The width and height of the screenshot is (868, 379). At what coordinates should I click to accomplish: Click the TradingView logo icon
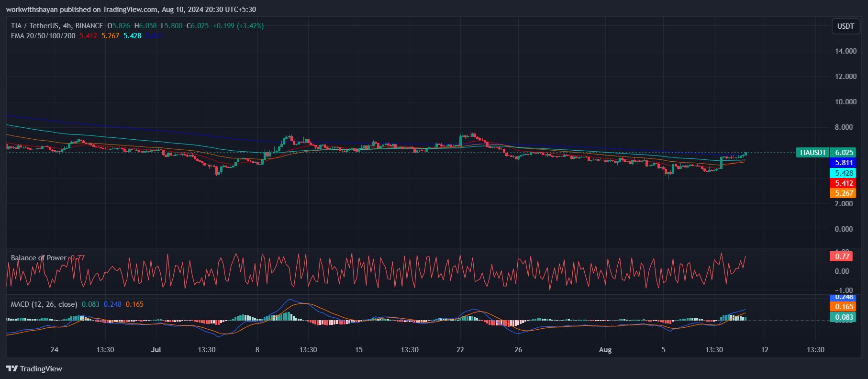point(12,368)
